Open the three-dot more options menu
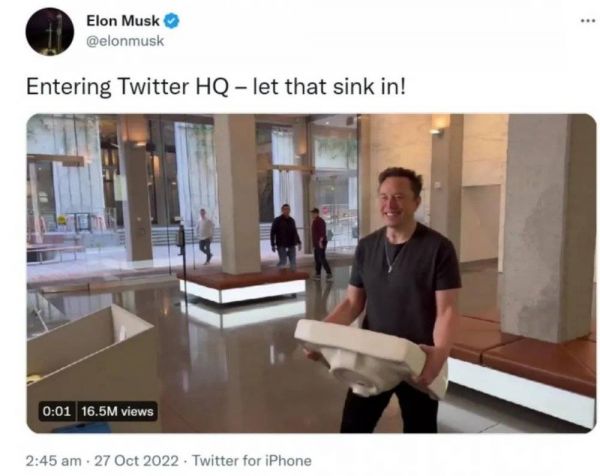This screenshot has width=600, height=476. click(x=588, y=21)
